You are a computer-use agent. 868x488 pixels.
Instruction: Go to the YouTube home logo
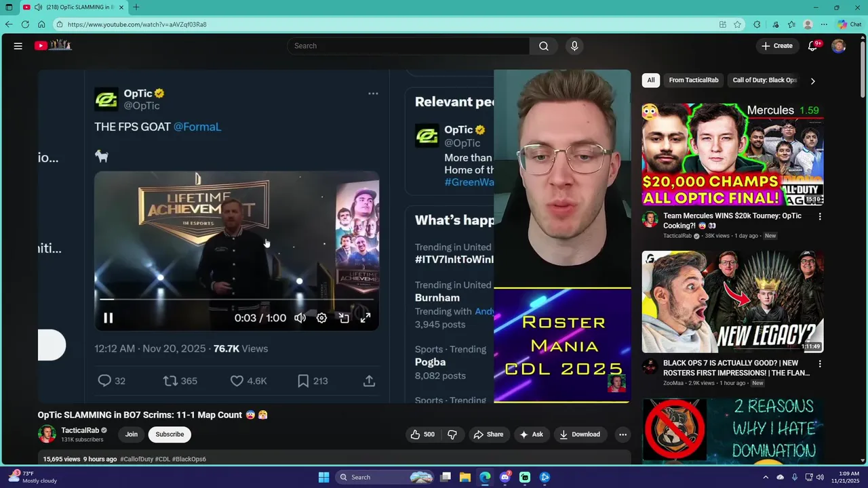pyautogui.click(x=53, y=45)
